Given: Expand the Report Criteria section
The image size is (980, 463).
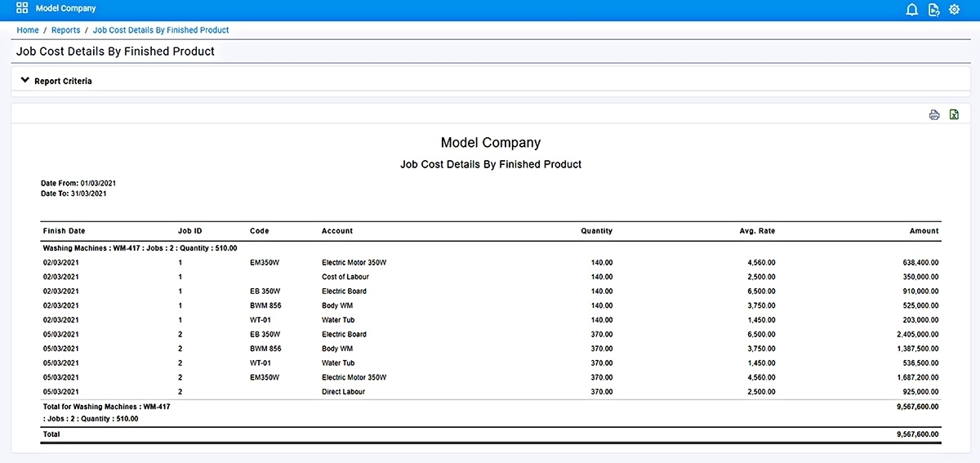Looking at the screenshot, I should coord(56,81).
